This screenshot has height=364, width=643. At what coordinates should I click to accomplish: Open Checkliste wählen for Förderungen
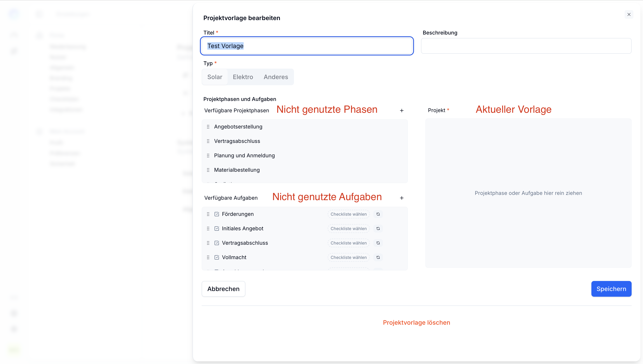348,214
